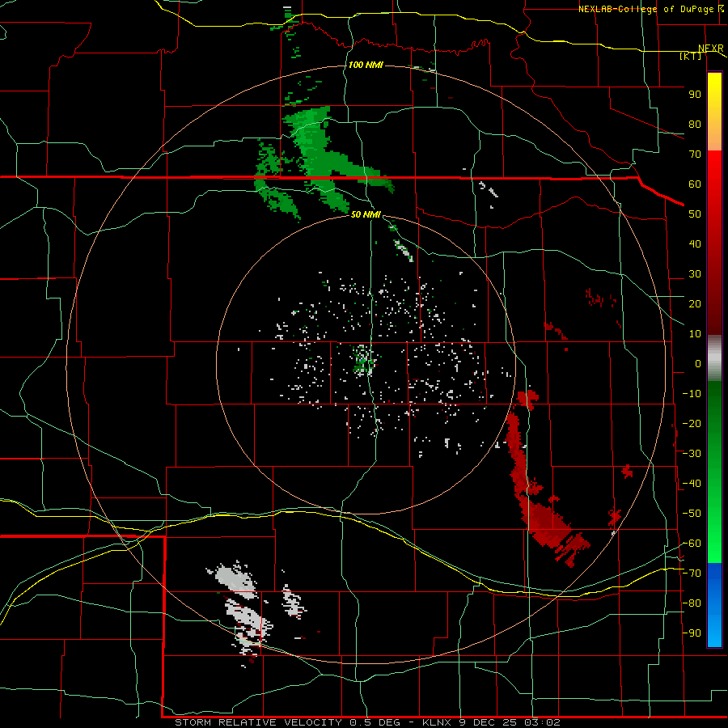Image resolution: width=728 pixels, height=728 pixels.
Task: Click the -70 knots scale value
Action: pyautogui.click(x=692, y=574)
